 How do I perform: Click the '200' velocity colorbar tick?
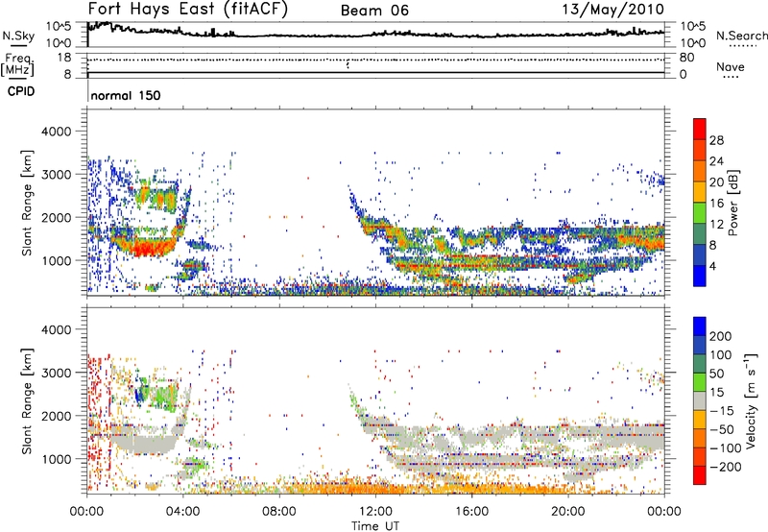(x=721, y=336)
